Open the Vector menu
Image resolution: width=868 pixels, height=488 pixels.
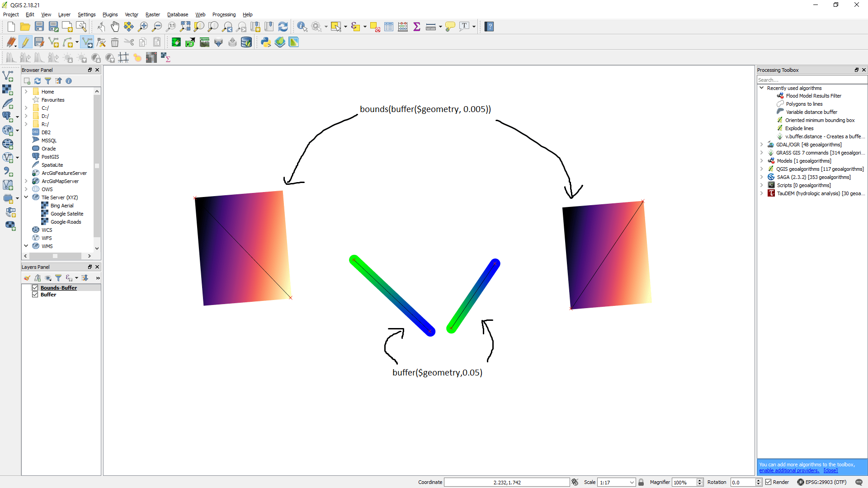tap(131, 14)
